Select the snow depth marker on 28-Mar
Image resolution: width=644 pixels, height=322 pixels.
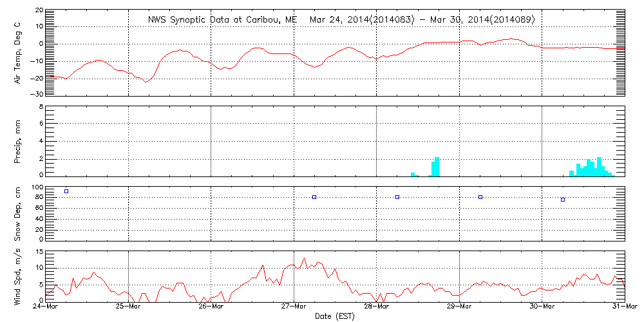[x=397, y=197]
